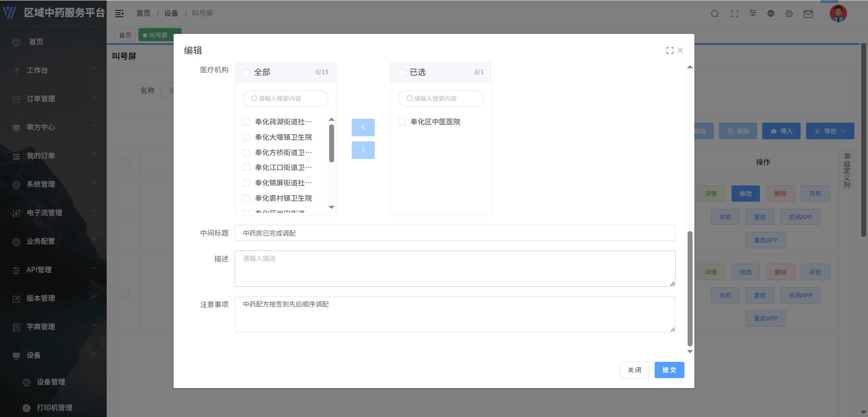Check 奉化莼湖街道社 checkbox
This screenshot has width=868, height=417.
(246, 122)
